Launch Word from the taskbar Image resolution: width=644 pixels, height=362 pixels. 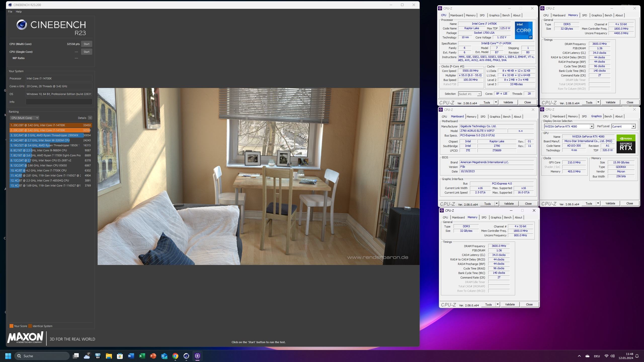pos(131,356)
